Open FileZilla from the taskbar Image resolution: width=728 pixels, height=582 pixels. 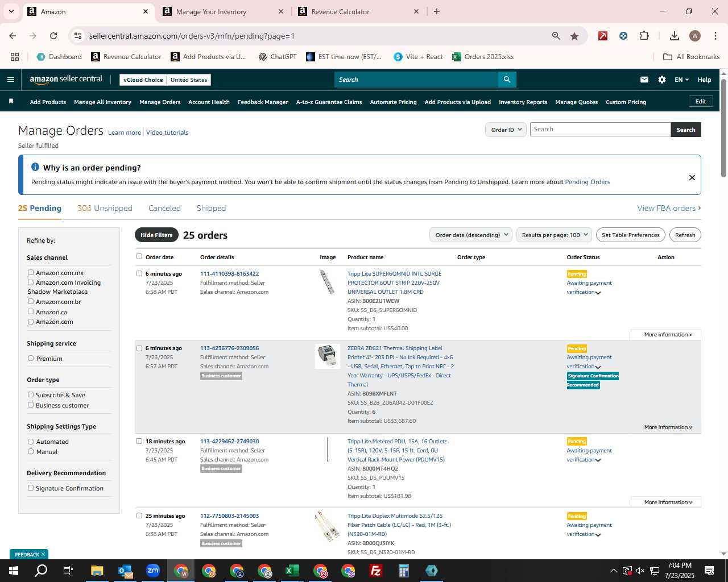tap(376, 571)
